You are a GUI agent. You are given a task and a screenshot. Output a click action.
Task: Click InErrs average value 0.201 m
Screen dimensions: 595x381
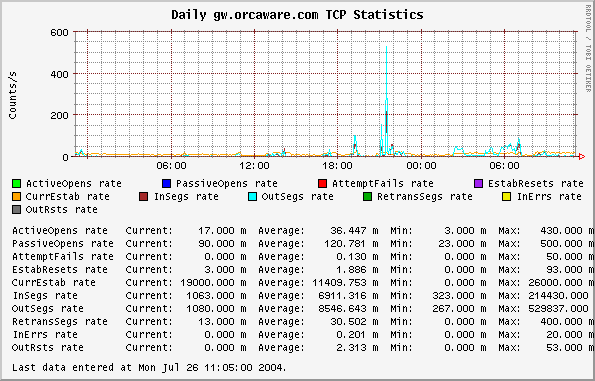tap(357, 335)
